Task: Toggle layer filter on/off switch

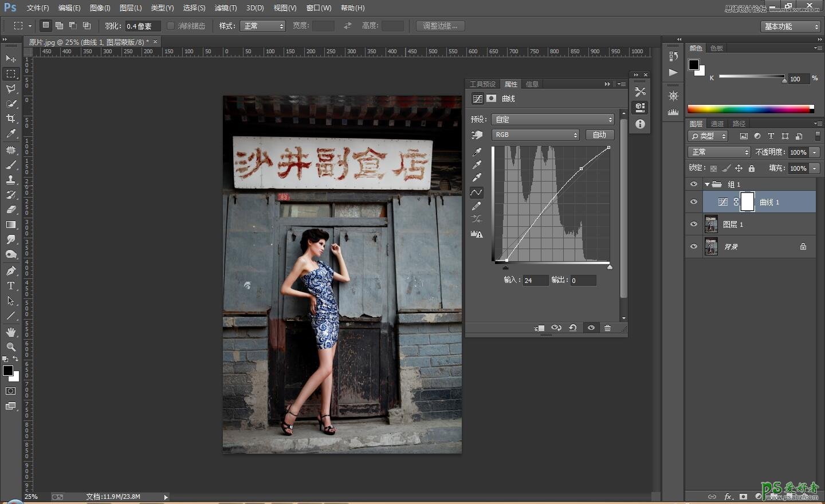Action: click(818, 136)
